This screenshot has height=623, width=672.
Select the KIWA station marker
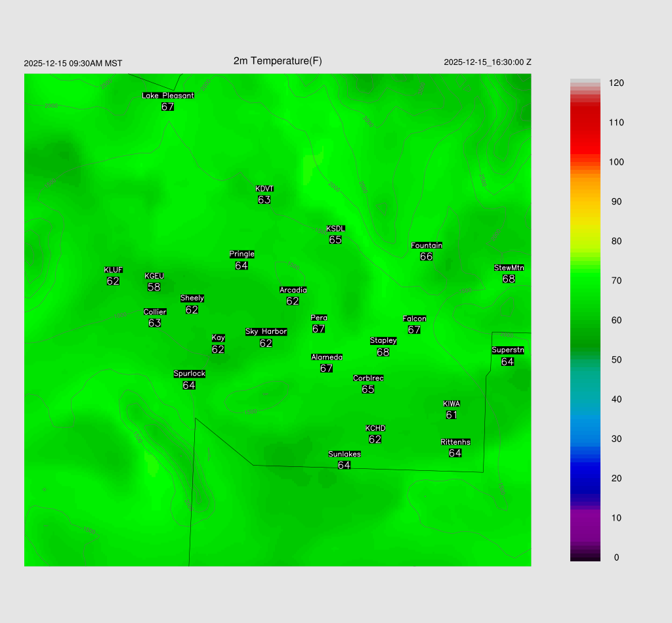click(x=451, y=410)
